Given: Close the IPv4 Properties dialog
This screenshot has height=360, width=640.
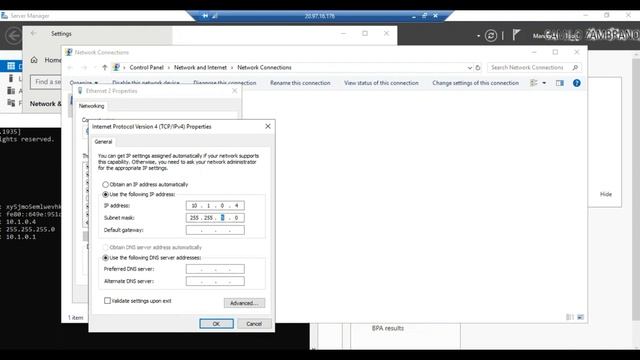Looking at the screenshot, I should (268, 127).
